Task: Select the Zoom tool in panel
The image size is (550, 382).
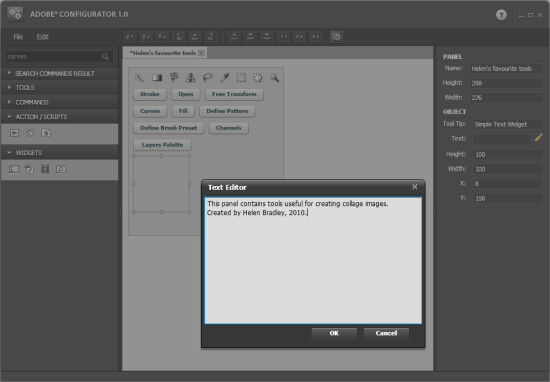Action: [x=274, y=78]
